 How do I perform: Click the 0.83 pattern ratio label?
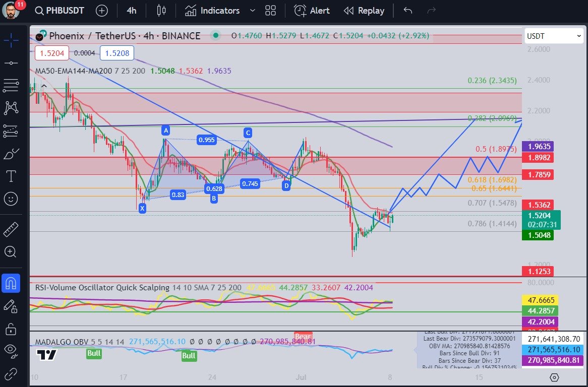click(x=178, y=195)
